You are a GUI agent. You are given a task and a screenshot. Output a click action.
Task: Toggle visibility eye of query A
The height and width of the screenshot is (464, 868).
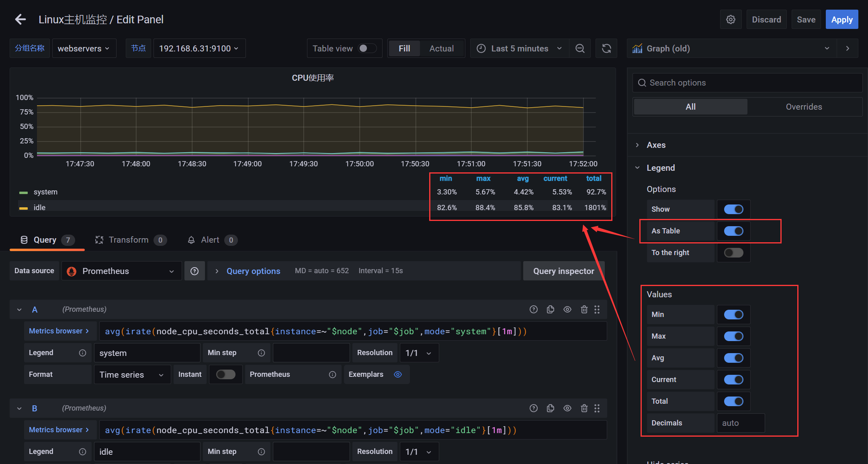click(x=567, y=309)
